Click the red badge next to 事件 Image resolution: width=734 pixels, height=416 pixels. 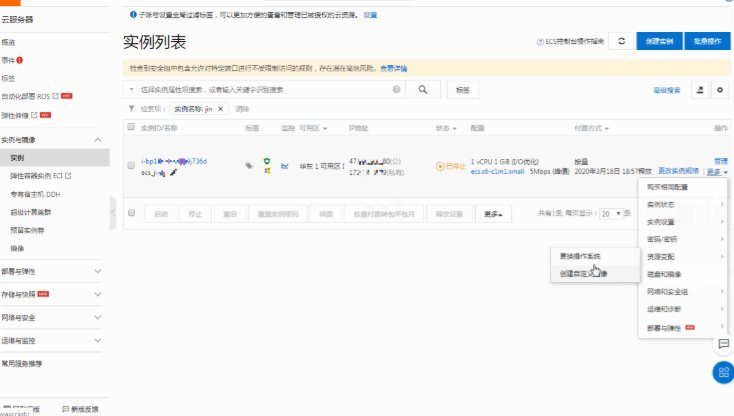point(20,60)
